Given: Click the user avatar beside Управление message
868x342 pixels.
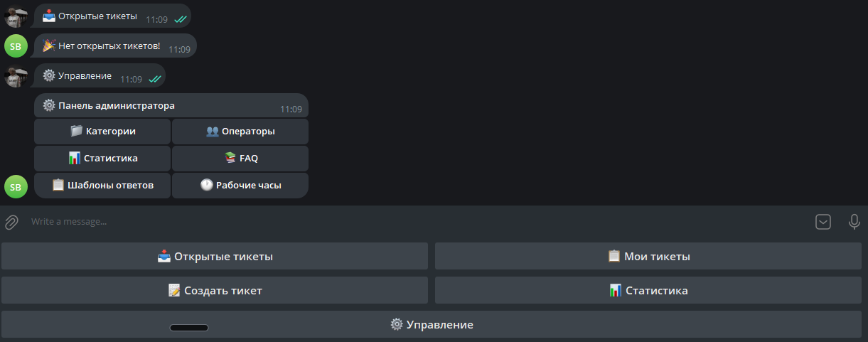Looking at the screenshot, I should click(16, 76).
